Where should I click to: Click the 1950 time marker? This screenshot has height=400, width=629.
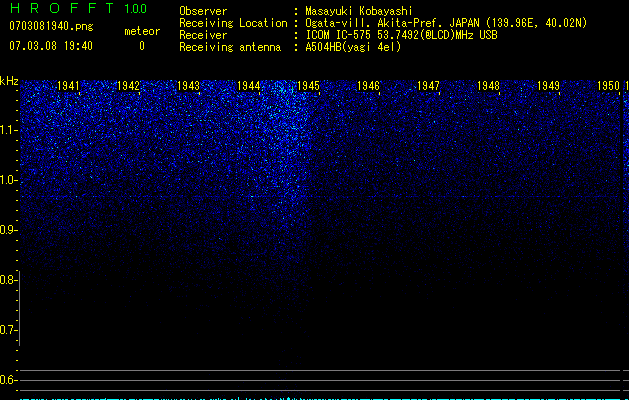click(609, 86)
